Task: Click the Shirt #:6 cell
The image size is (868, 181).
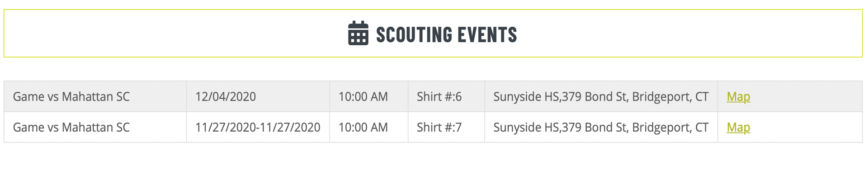Action: coord(447,96)
